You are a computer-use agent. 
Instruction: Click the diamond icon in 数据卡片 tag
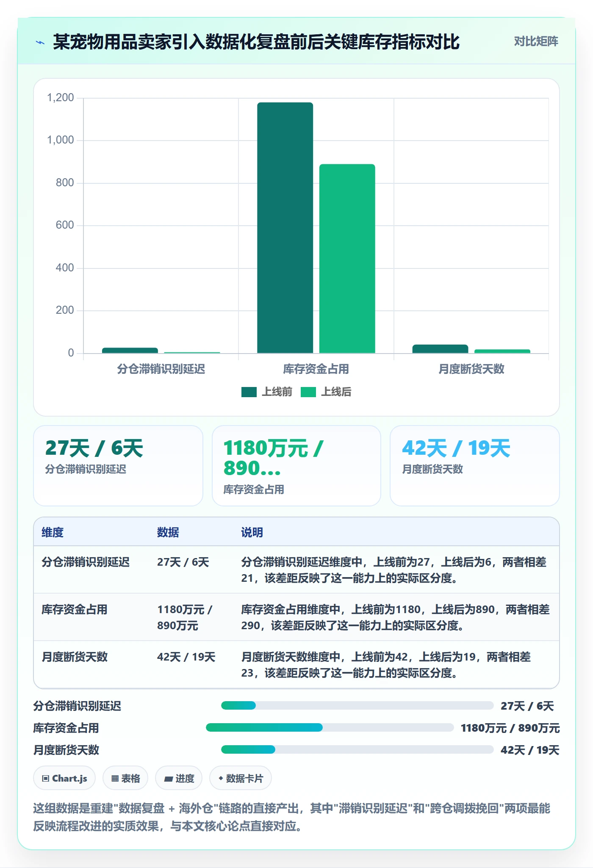[221, 778]
